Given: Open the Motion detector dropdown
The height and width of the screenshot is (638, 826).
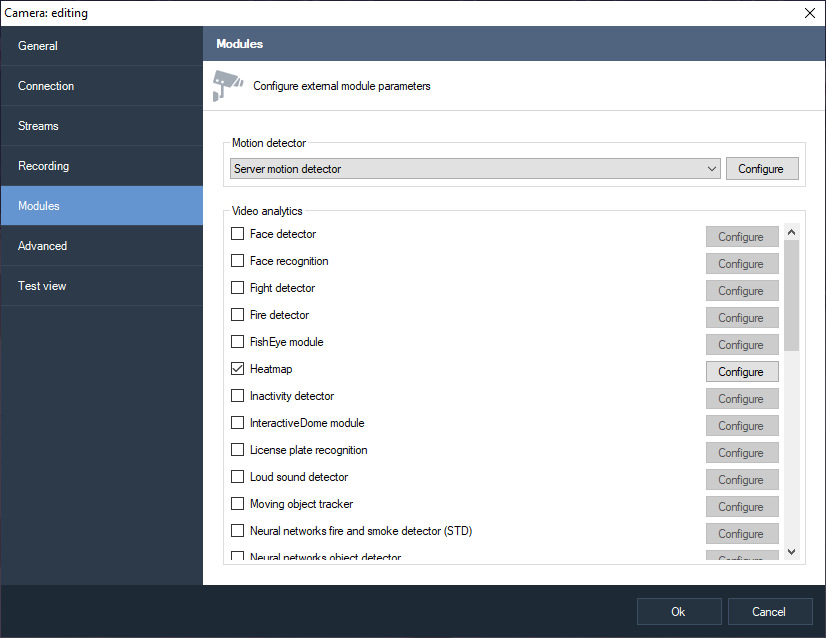Looking at the screenshot, I should pyautogui.click(x=474, y=169).
